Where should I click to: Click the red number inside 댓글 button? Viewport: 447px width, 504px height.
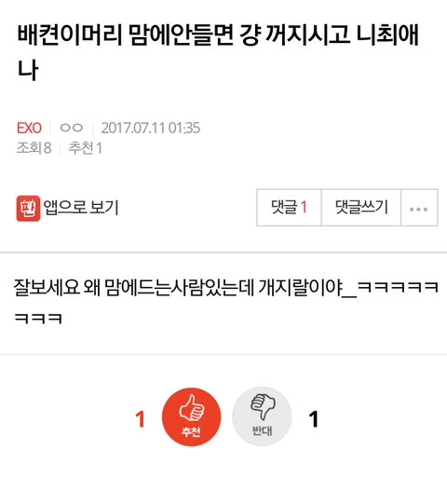click(x=304, y=208)
